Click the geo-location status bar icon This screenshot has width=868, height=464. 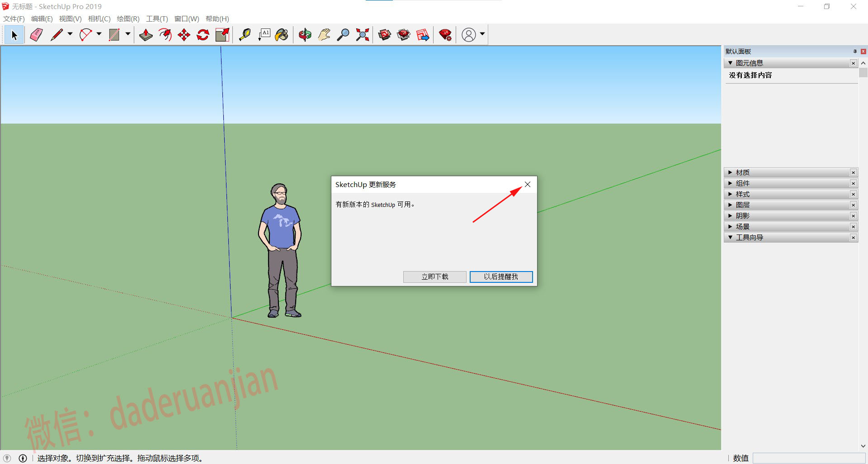click(x=7, y=458)
